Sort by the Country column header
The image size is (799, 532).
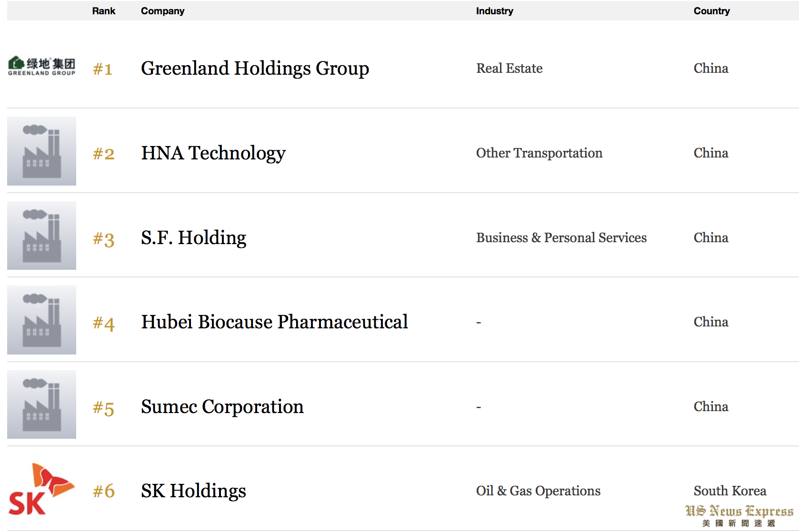(711, 11)
